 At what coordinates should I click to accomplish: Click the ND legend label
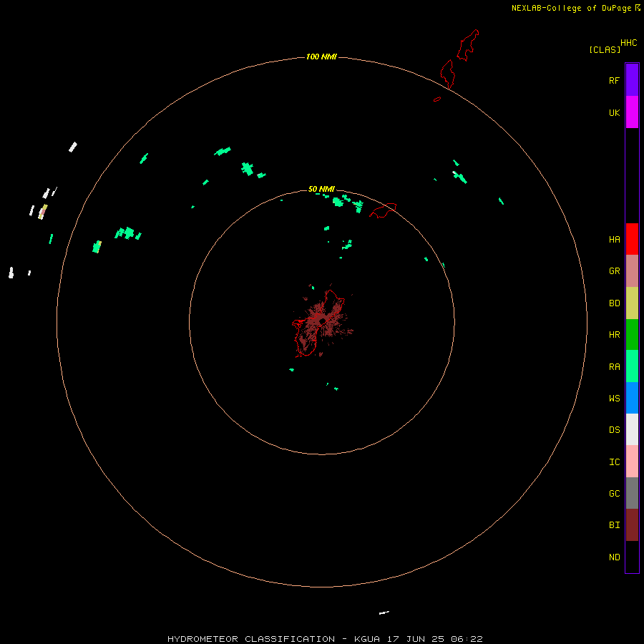pyautogui.click(x=614, y=557)
